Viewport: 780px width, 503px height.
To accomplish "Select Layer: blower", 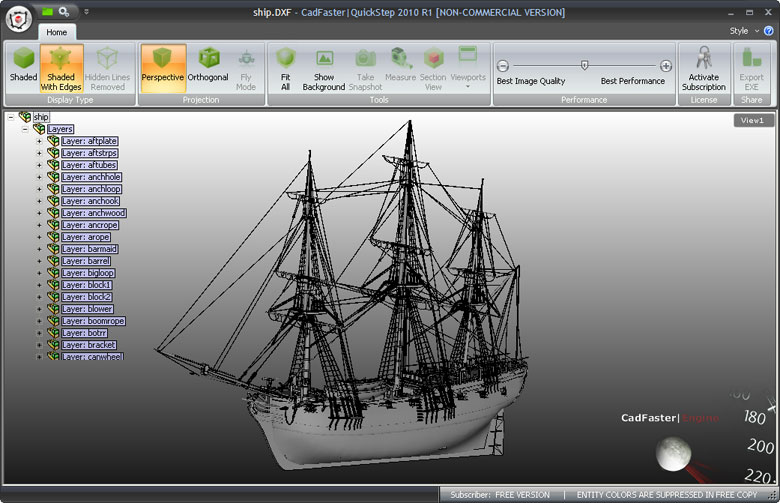I will coord(87,309).
